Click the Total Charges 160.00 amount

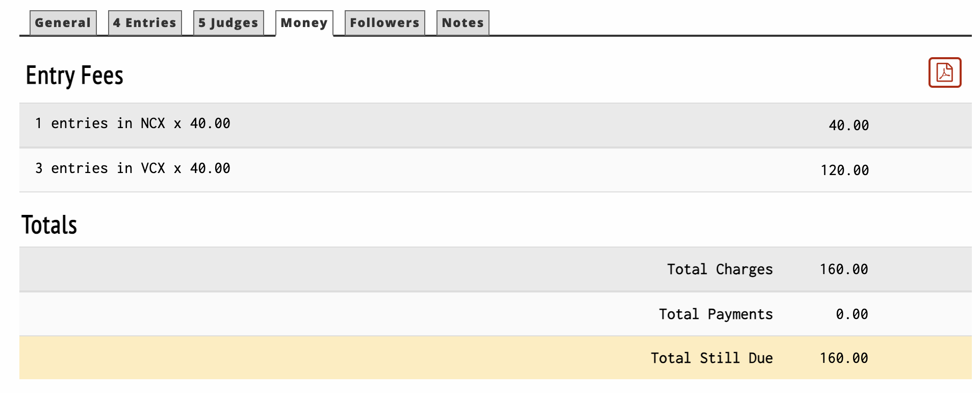[843, 269]
